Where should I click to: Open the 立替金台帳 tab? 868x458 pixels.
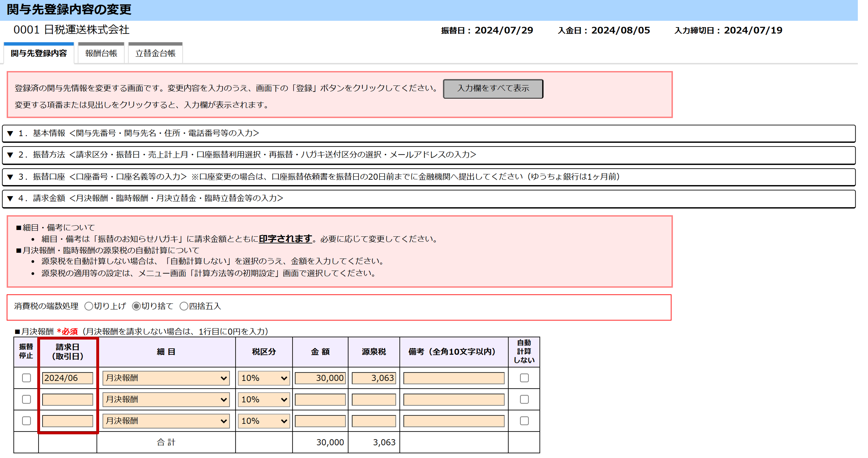[155, 53]
